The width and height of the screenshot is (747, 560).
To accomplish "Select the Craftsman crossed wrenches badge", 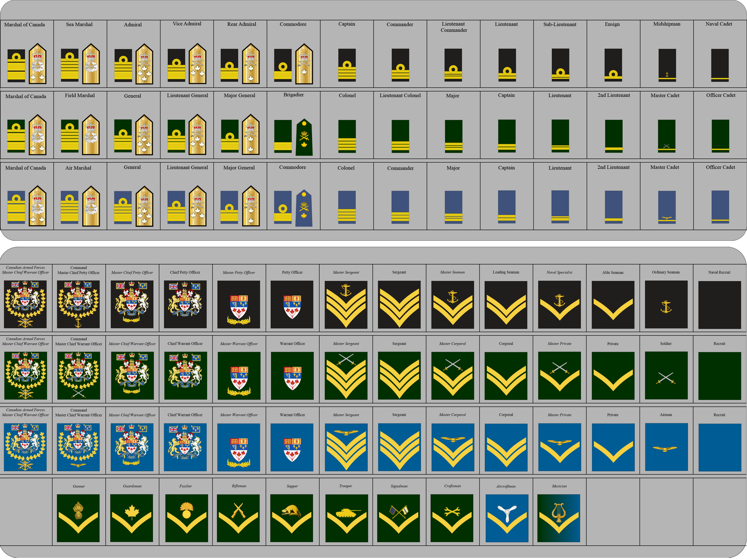I will [x=452, y=518].
